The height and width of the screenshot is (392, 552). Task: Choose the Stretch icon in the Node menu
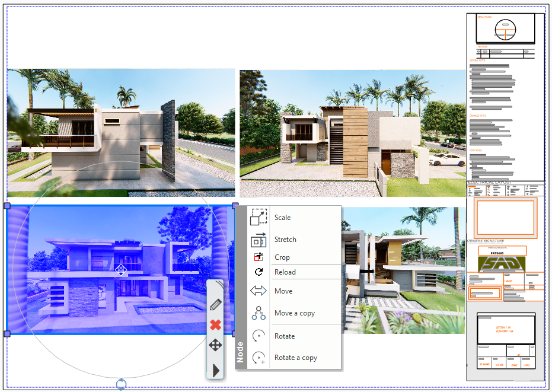point(259,240)
